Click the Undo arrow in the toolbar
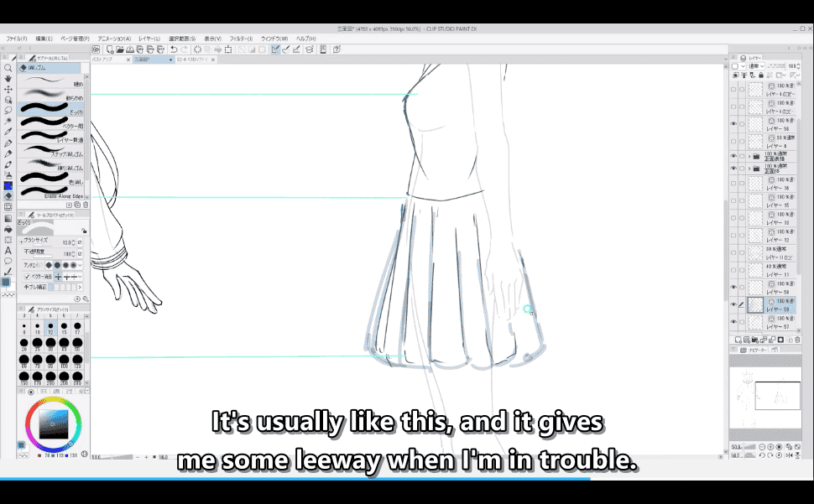 click(x=173, y=49)
